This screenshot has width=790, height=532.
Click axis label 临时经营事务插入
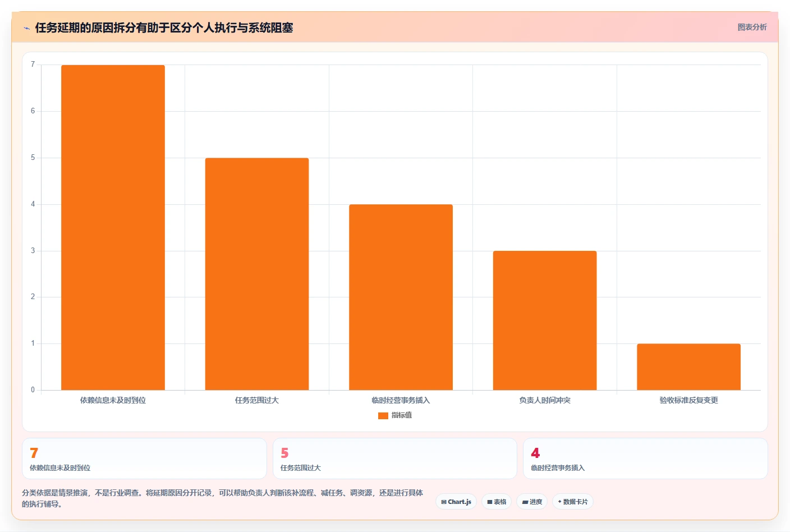(401, 400)
